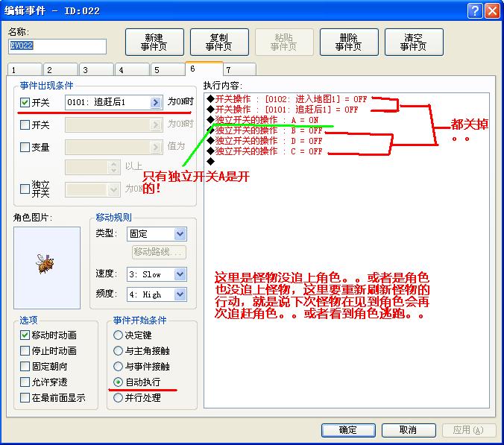The image size is (504, 445).
Task: Switch to event page tab 3
Action: point(96,70)
